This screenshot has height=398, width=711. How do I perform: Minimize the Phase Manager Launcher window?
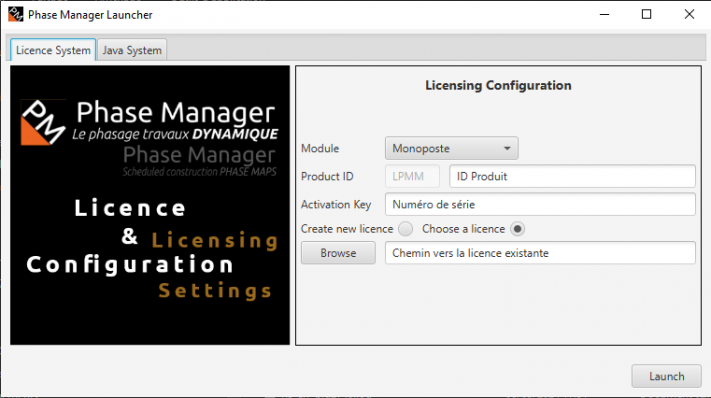[x=604, y=15]
